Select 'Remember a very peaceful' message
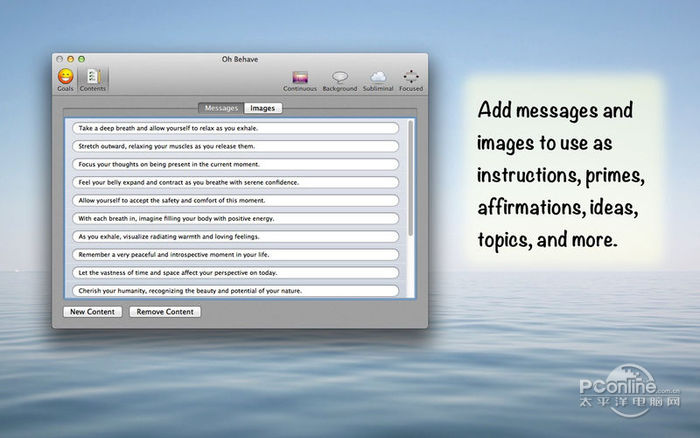Image resolution: width=700 pixels, height=438 pixels. coord(235,254)
